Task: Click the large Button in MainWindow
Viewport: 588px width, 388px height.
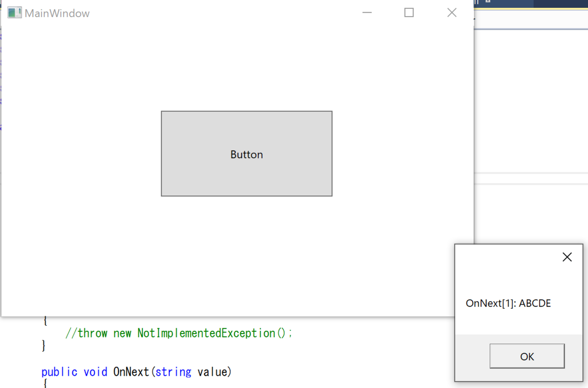Action: coord(246,154)
